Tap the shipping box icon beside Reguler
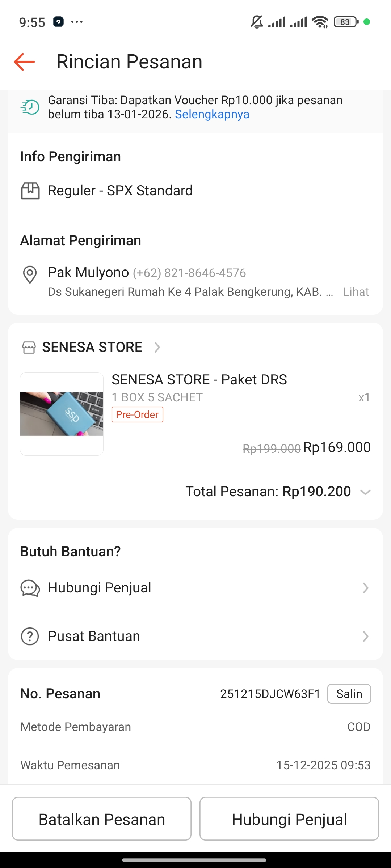The height and width of the screenshot is (868, 391). click(30, 191)
